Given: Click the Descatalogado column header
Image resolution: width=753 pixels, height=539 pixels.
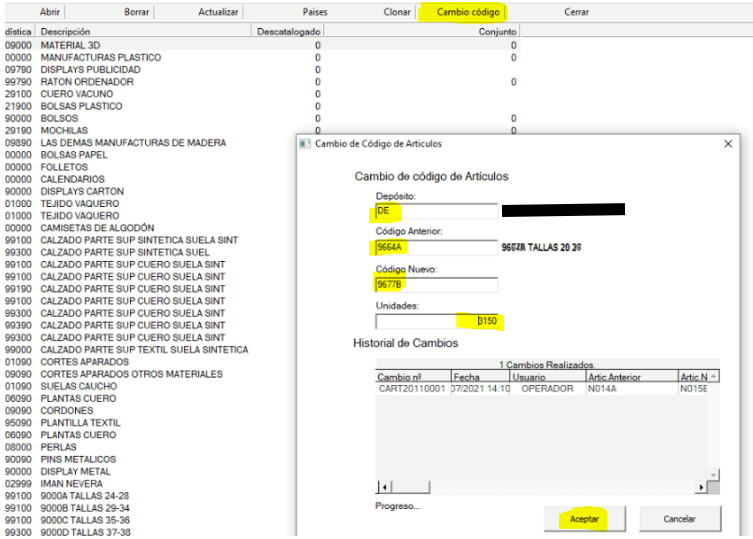Looking at the screenshot, I should point(290,32).
